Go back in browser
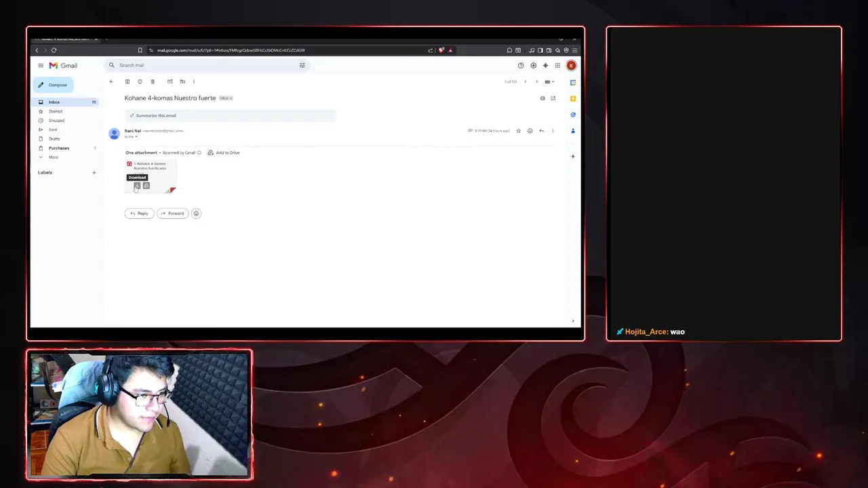 [37, 50]
